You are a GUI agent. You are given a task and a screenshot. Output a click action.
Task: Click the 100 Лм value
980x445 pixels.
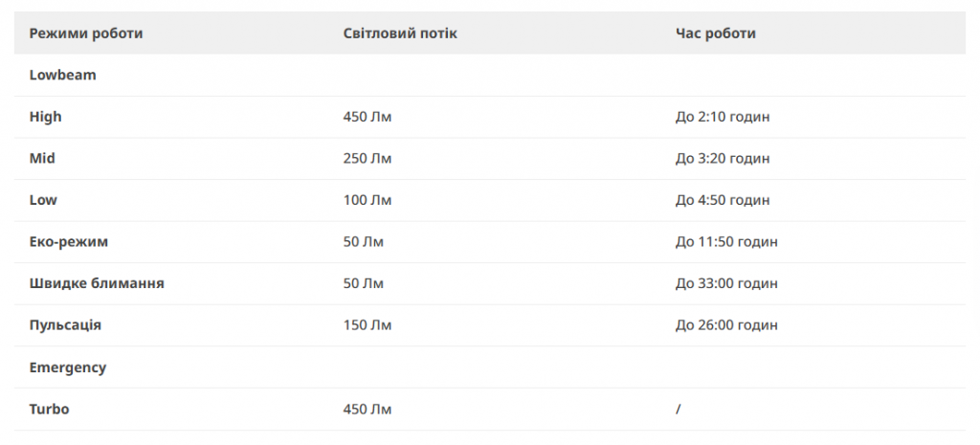tap(367, 200)
